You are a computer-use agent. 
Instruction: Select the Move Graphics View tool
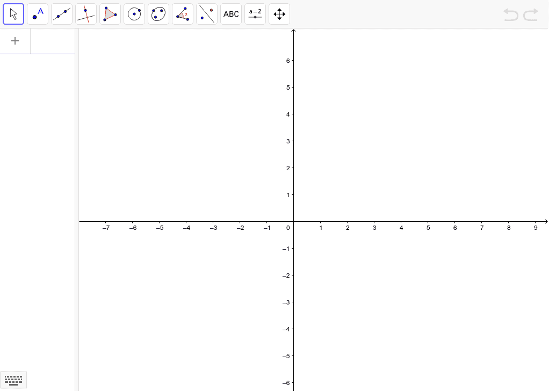pyautogui.click(x=279, y=13)
